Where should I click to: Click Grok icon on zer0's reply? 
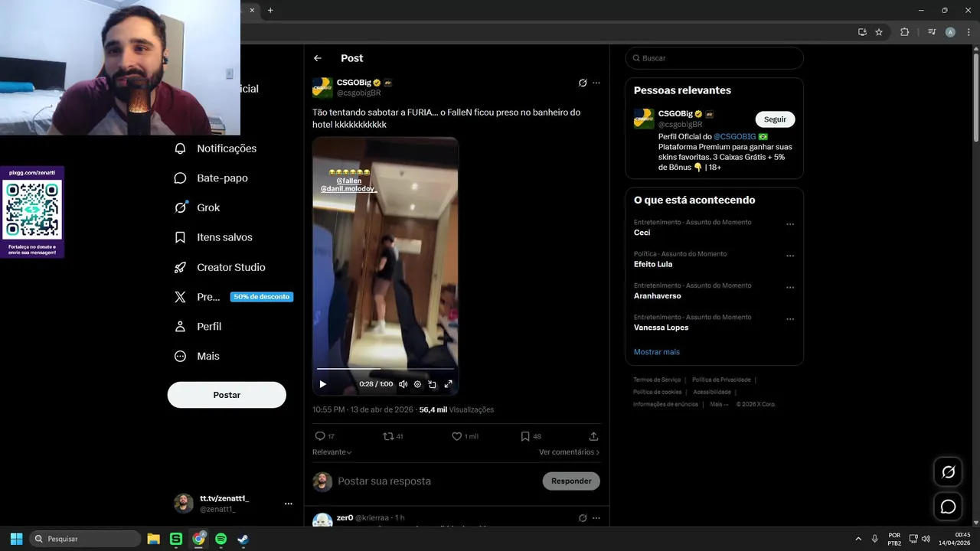point(583,518)
